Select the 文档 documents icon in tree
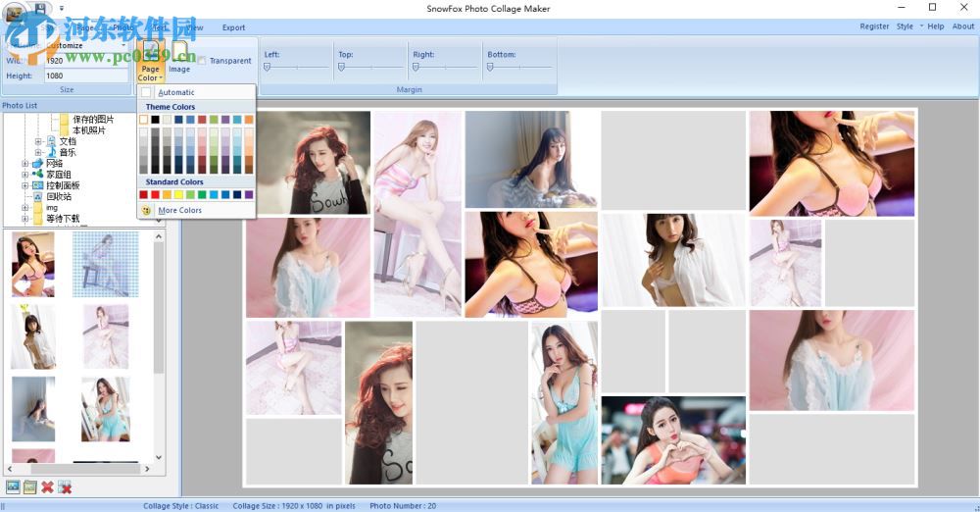 [x=52, y=141]
